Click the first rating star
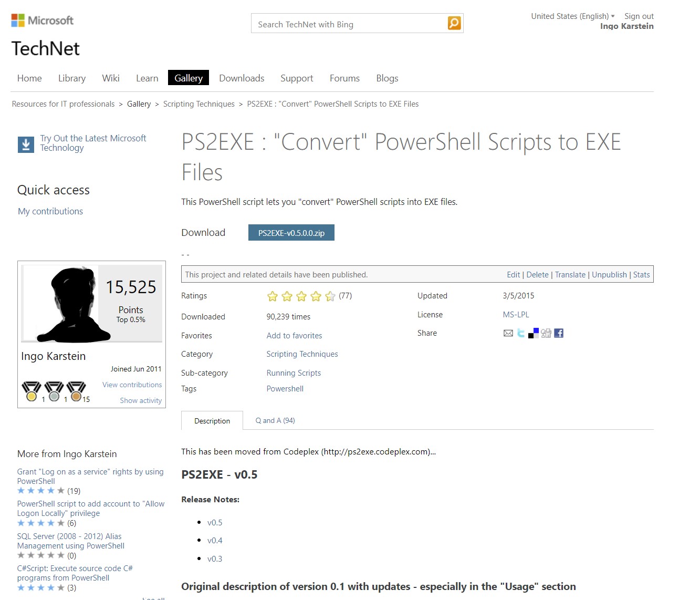Screen dimensions: 700x600 point(273,296)
